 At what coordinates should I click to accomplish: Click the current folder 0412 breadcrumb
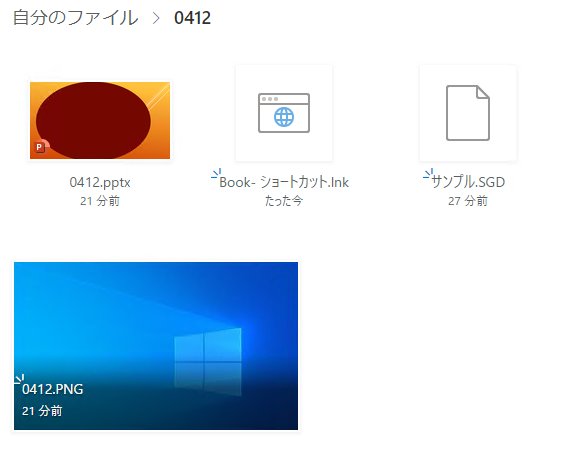(x=193, y=18)
